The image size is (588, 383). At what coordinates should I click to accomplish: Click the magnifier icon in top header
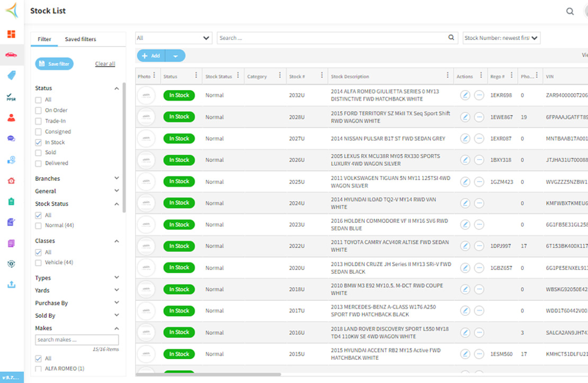[x=569, y=11]
